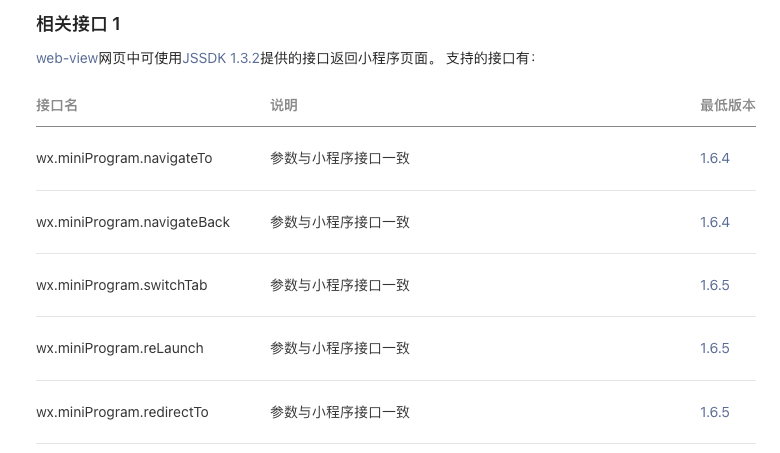780x453 pixels.
Task: Click description text in navigateTo row
Action: (339, 158)
